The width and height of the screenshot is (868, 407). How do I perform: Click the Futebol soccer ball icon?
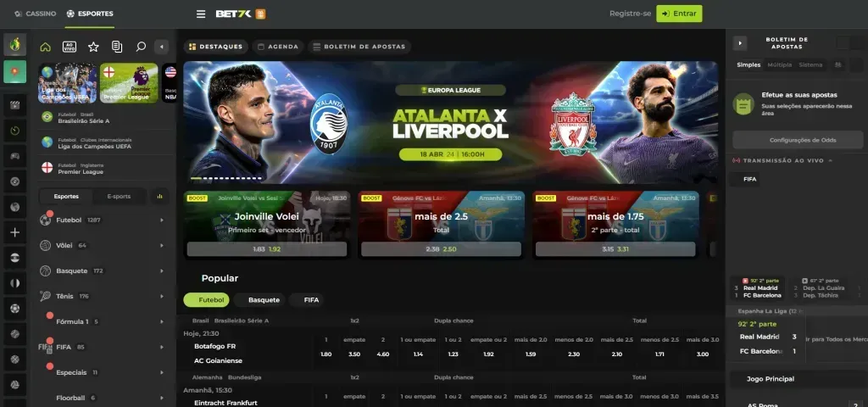coord(46,220)
